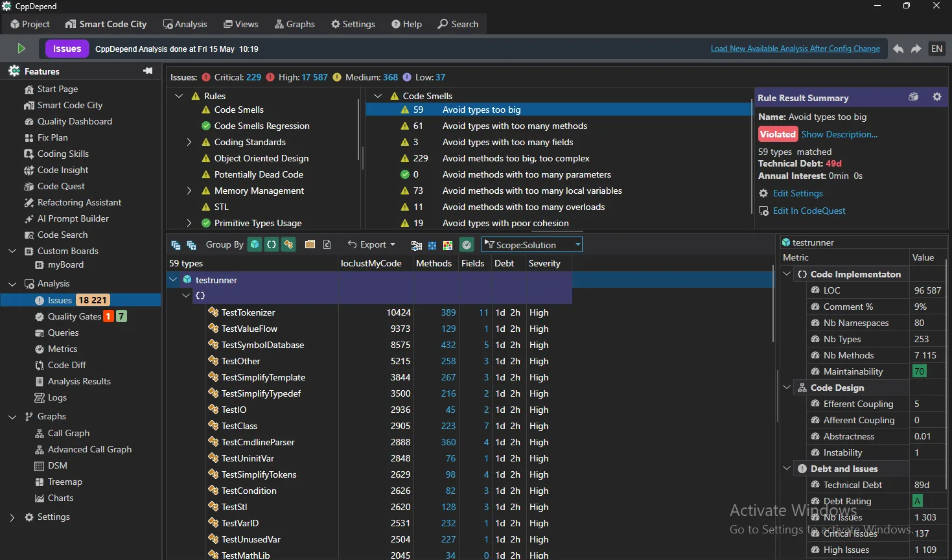
Task: Open Treemap under Graphs
Action: point(58,482)
